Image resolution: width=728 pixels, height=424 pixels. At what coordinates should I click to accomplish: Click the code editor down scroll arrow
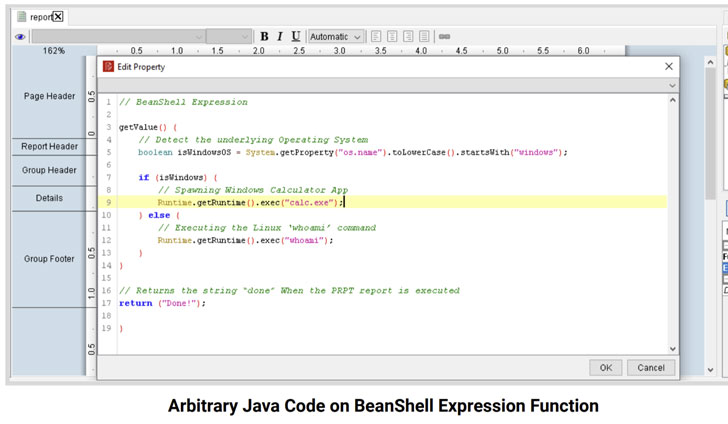672,349
